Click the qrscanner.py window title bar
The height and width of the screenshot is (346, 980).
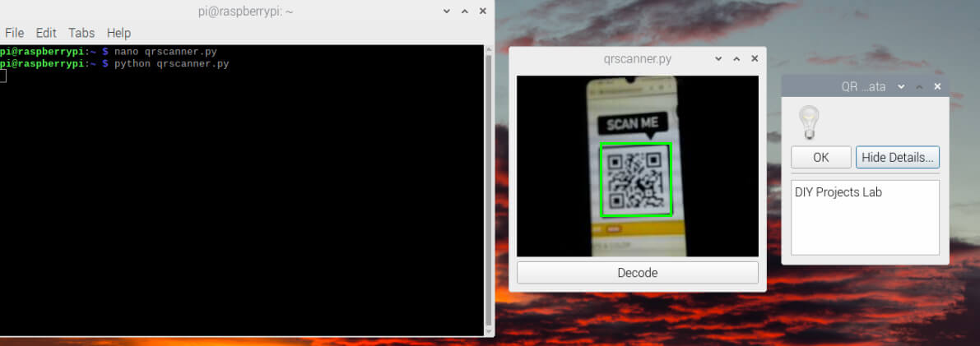point(638,58)
